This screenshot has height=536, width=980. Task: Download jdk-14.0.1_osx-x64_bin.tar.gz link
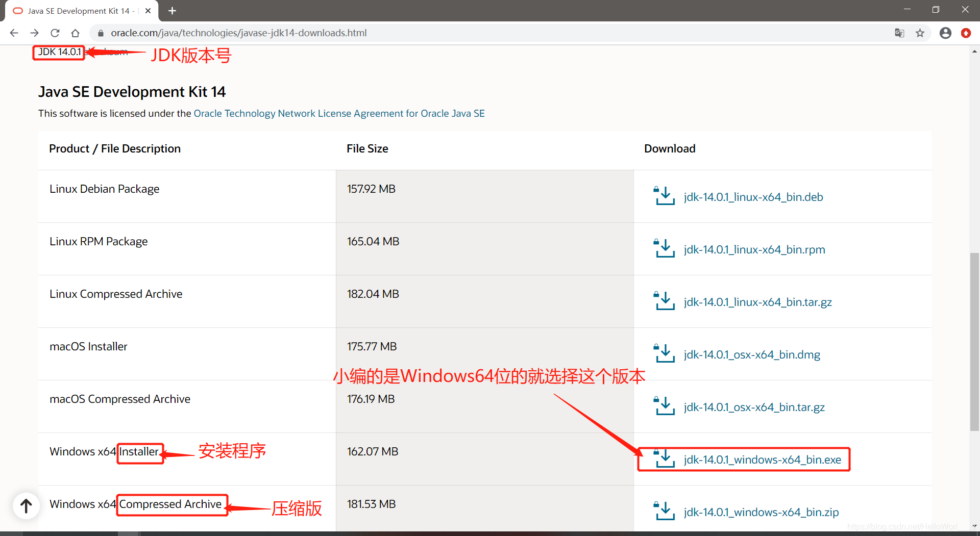[x=754, y=407]
